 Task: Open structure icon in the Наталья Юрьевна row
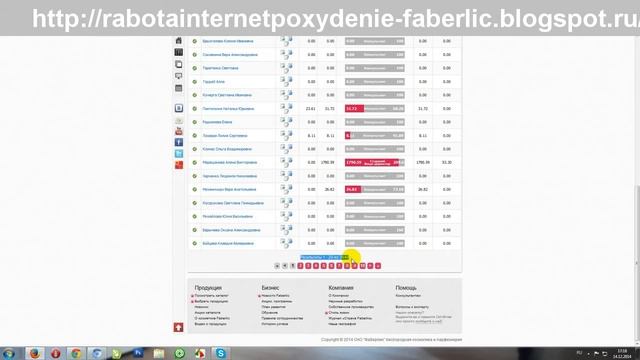[x=286, y=109]
